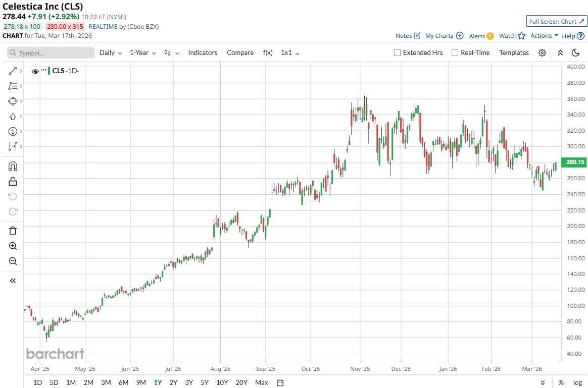588x388 pixels.
Task: Open the f(x) expressions menu
Action: coord(268,53)
